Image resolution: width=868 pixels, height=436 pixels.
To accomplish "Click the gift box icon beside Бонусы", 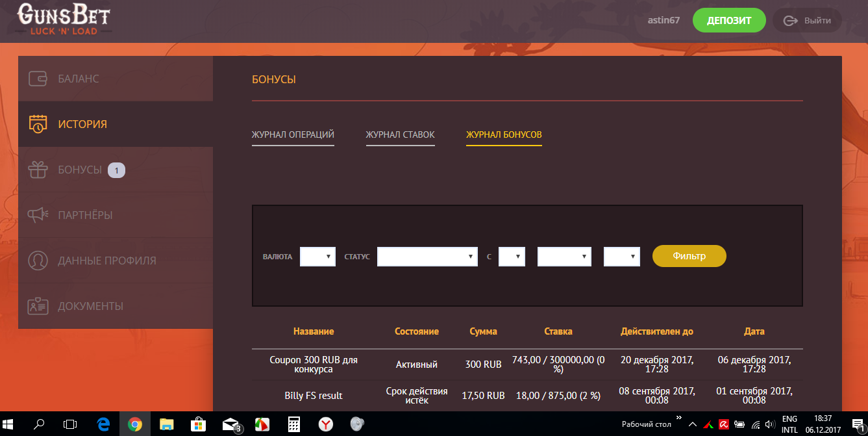I will coord(38,170).
